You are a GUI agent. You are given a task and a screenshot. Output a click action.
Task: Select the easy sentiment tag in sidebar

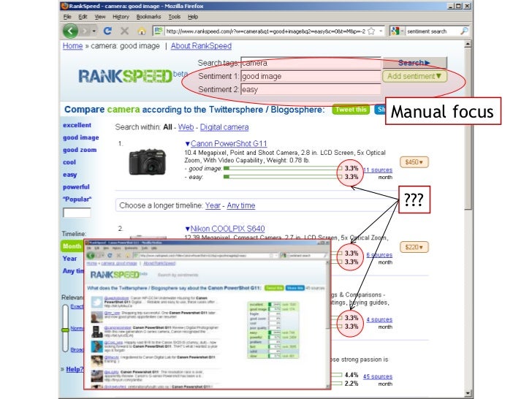click(70, 175)
